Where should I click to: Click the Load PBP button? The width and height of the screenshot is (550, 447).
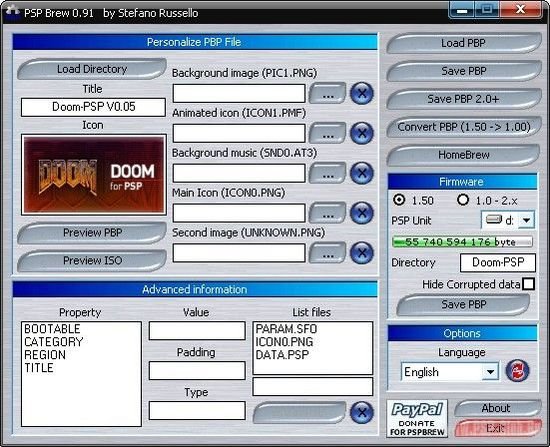pos(464,43)
